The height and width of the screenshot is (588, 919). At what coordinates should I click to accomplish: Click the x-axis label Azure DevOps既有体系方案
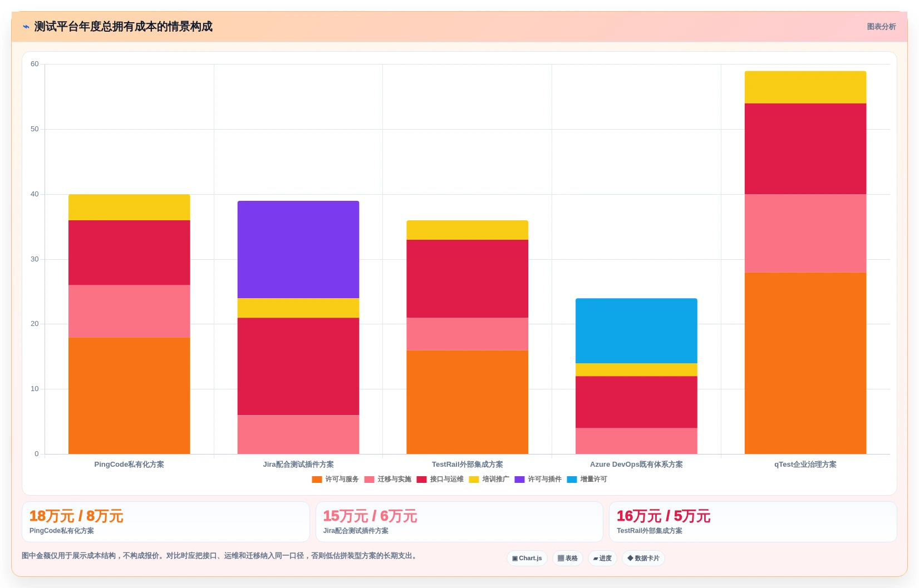[636, 465]
